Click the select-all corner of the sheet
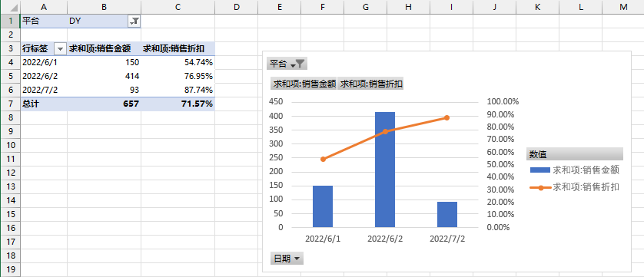 point(10,7)
